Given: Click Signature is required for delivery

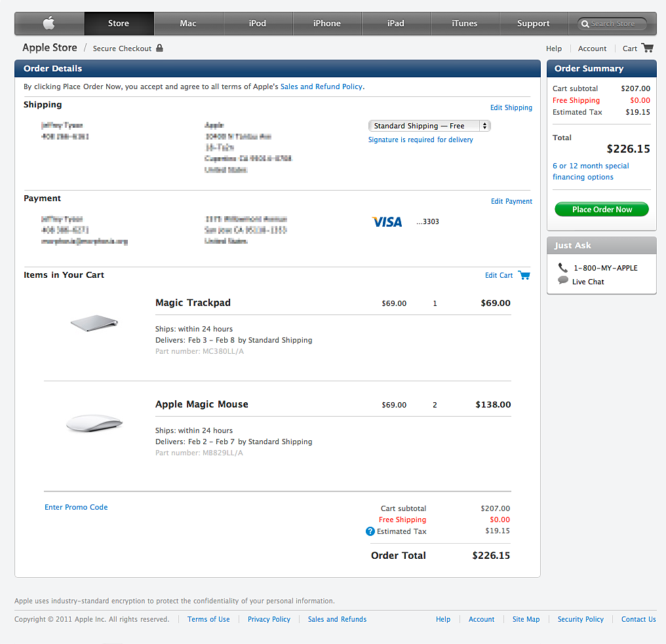Looking at the screenshot, I should pos(420,140).
